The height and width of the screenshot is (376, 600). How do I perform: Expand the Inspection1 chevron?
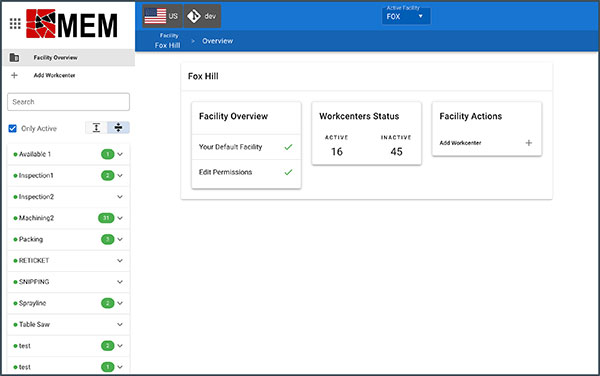(120, 176)
